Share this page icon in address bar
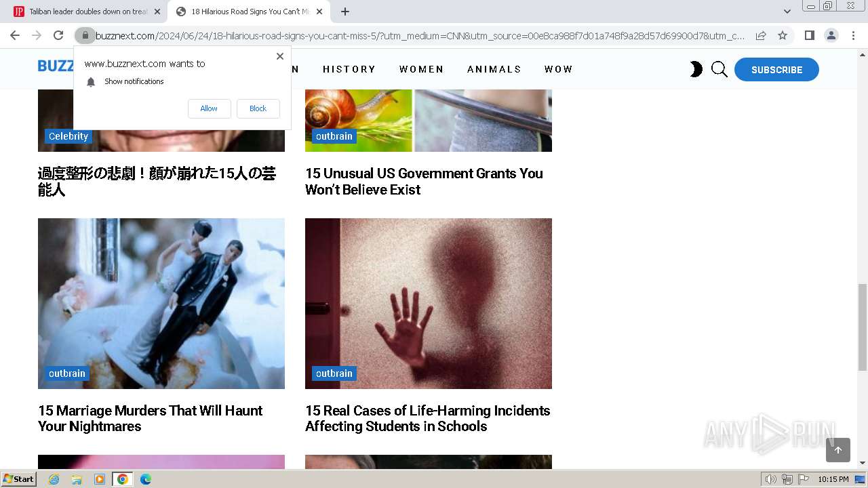Screen dimensions: 868x488 click(x=761, y=35)
